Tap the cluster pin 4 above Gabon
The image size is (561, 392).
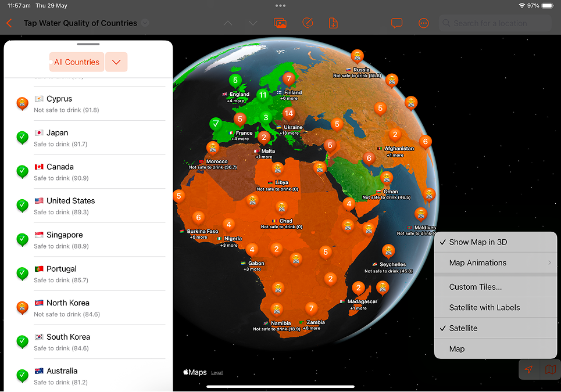[252, 250]
